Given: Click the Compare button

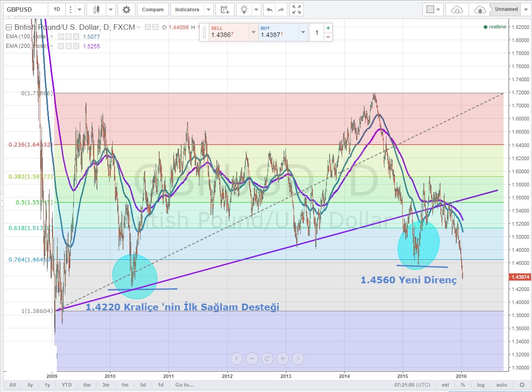Looking at the screenshot, I should click(x=153, y=9).
